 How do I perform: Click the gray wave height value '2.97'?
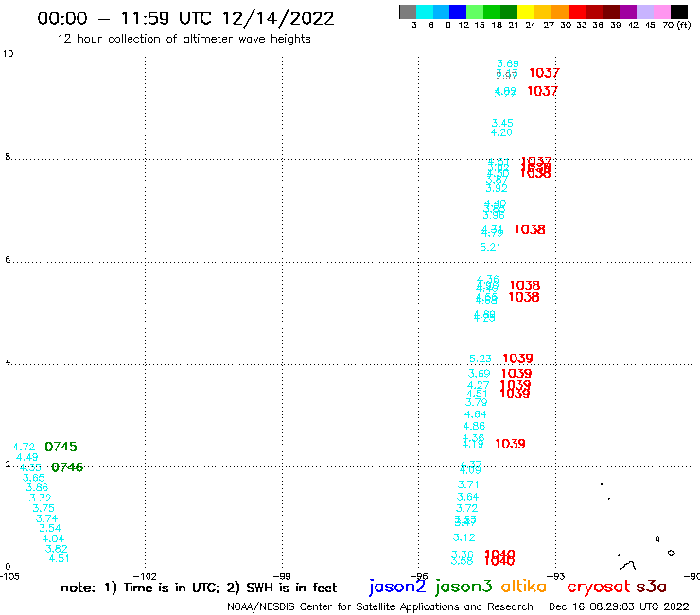click(x=506, y=77)
